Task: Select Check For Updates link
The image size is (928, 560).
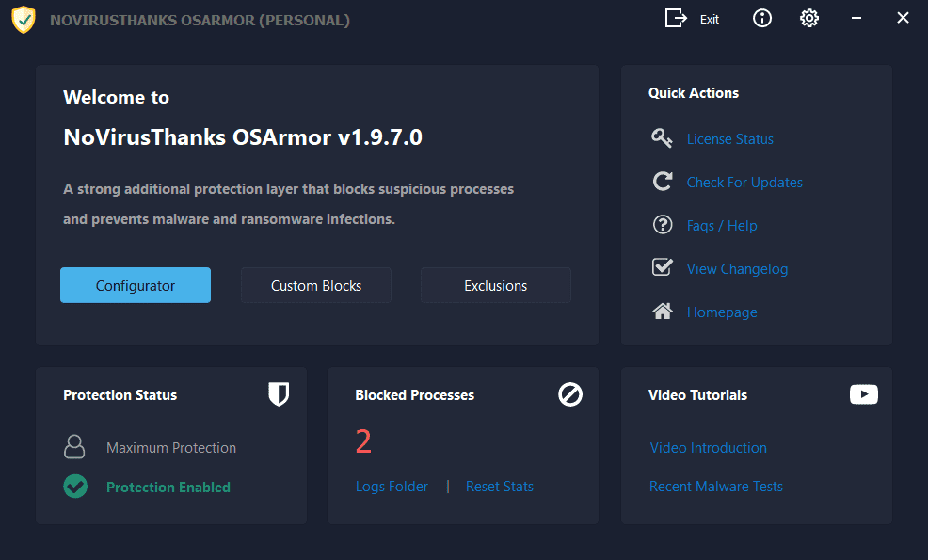Action: tap(744, 183)
